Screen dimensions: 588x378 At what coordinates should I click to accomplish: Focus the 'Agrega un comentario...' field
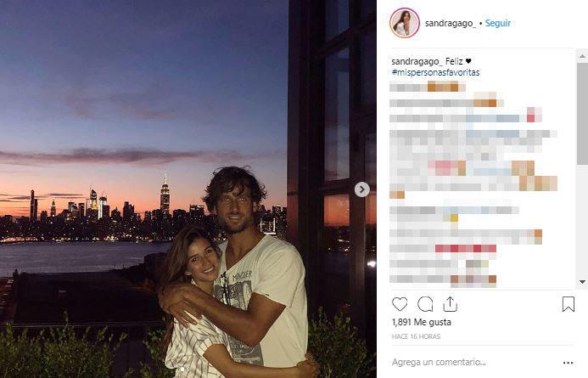tap(439, 362)
